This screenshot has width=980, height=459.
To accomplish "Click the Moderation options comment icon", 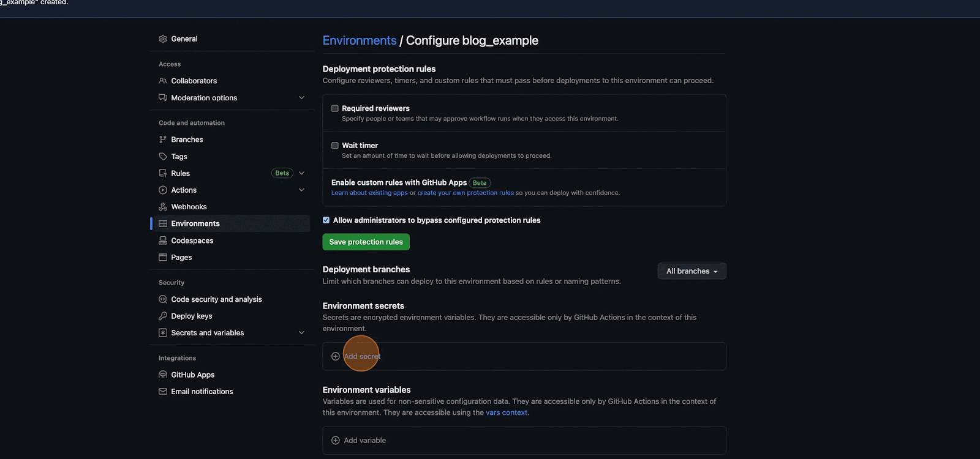I will [163, 98].
